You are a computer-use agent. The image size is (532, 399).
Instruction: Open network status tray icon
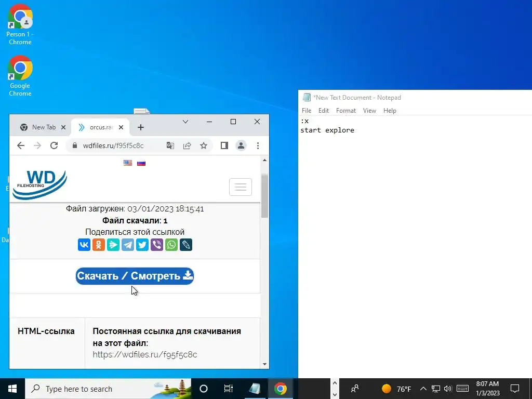pos(436,389)
